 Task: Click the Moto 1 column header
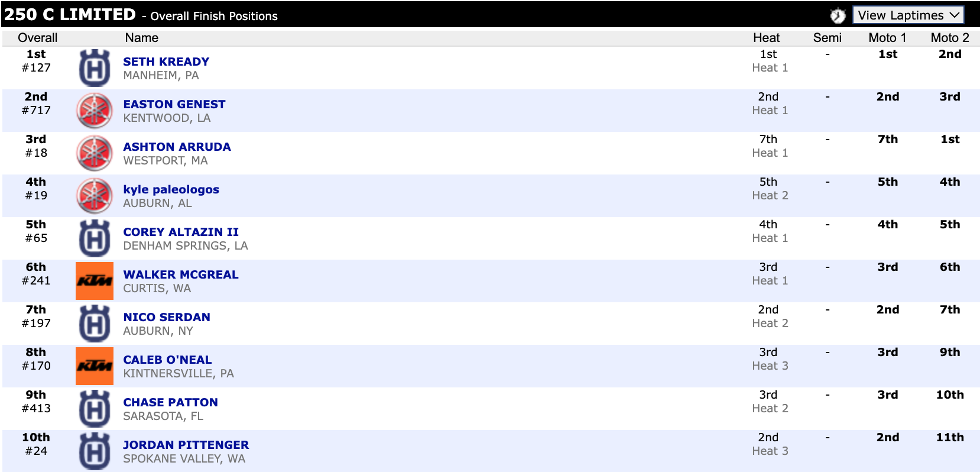click(x=887, y=38)
